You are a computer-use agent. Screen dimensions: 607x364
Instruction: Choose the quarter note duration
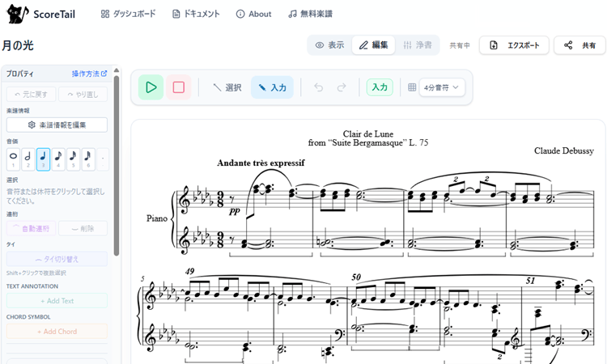(x=43, y=159)
